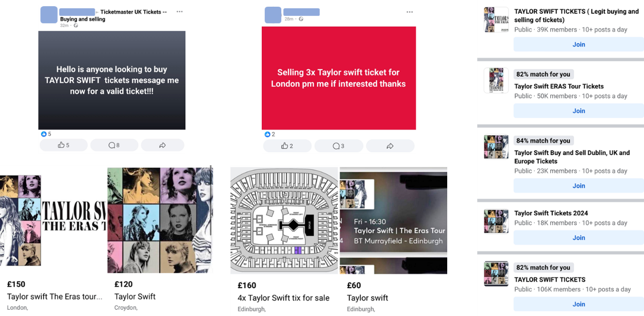Viewport: 644px width, 316px height.
Task: Like the red London tickets post
Action: pyautogui.click(x=287, y=146)
